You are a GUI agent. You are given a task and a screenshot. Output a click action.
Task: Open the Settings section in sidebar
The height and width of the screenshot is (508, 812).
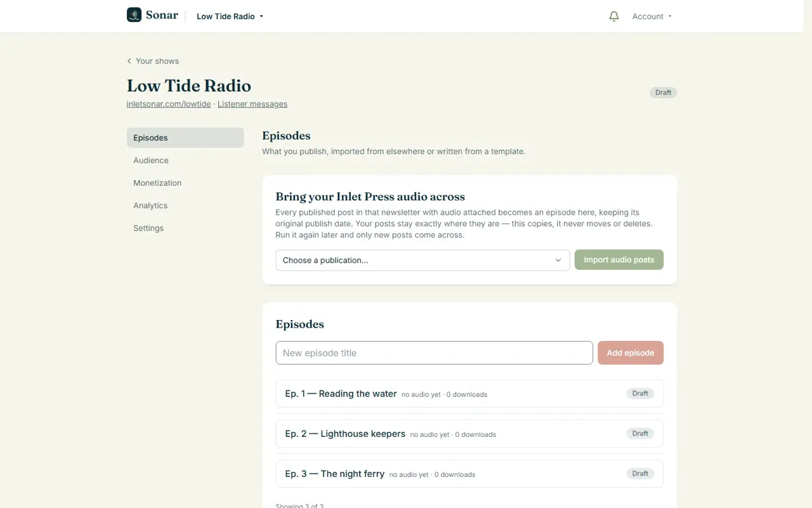coord(185,228)
